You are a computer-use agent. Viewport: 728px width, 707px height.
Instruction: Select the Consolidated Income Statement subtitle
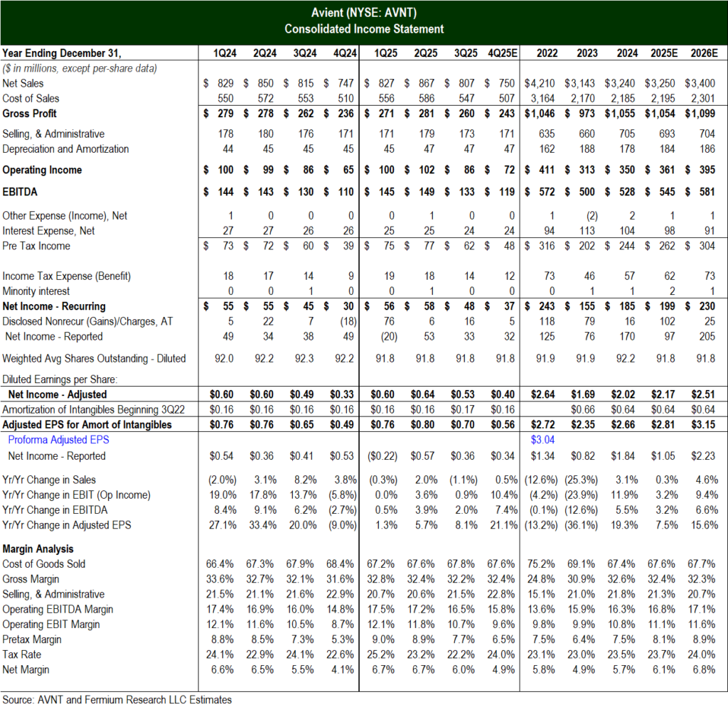pos(363,29)
